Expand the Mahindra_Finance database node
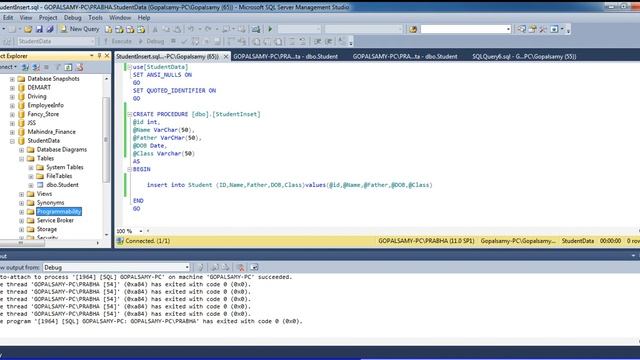This screenshot has height=360, width=640. tap(12, 132)
